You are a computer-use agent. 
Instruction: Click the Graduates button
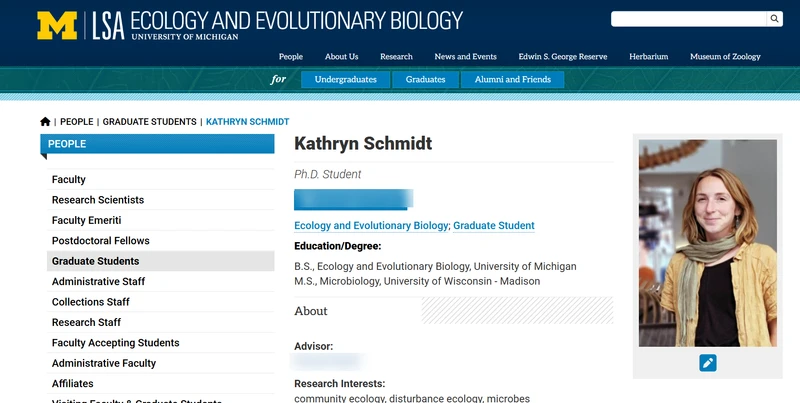click(x=426, y=80)
